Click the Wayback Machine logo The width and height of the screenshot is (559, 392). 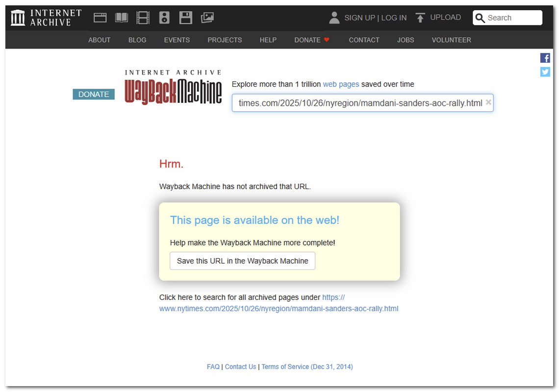pos(173,87)
